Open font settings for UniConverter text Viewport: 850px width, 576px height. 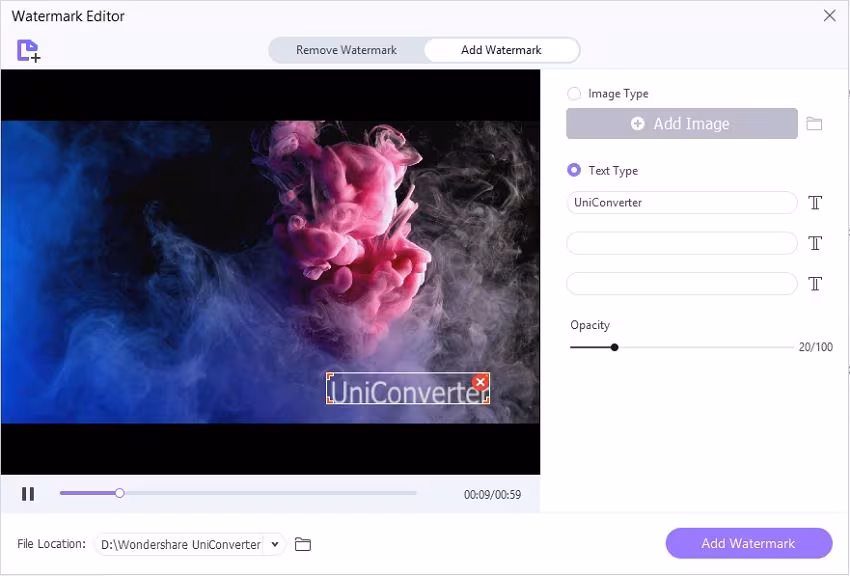tap(815, 203)
